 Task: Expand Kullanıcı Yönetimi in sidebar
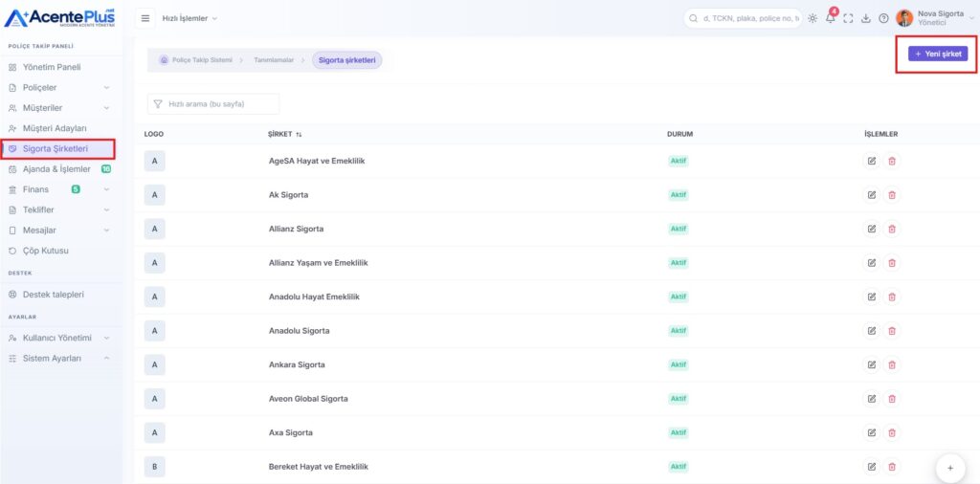60,338
